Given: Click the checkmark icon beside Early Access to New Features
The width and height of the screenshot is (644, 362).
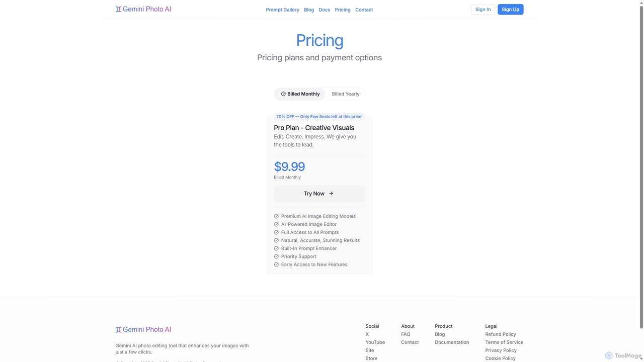Looking at the screenshot, I should click(x=276, y=264).
